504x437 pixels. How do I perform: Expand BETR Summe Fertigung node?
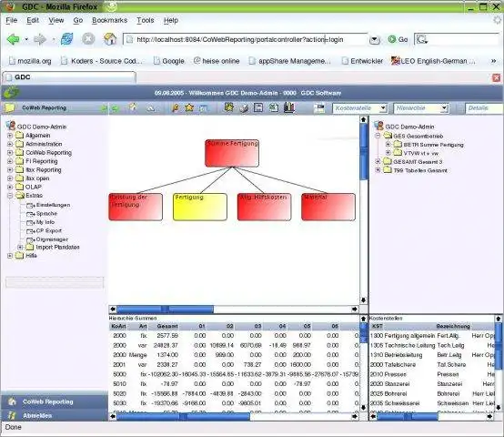click(x=388, y=145)
